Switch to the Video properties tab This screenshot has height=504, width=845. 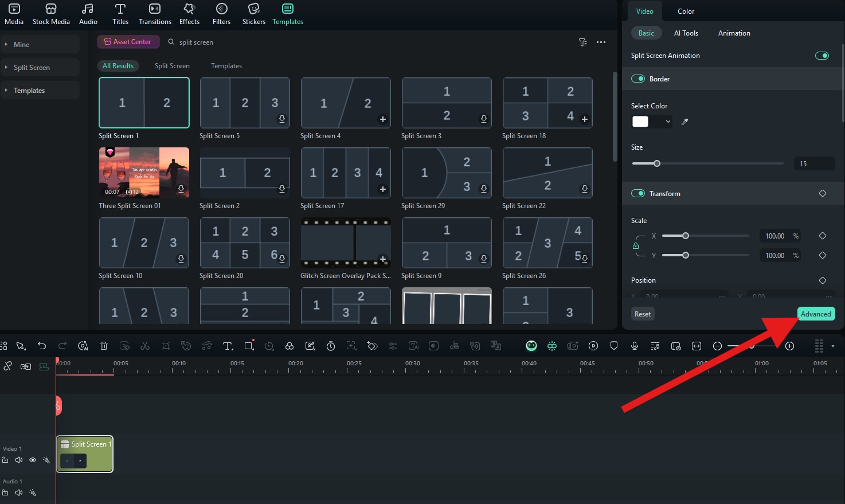[x=644, y=11]
